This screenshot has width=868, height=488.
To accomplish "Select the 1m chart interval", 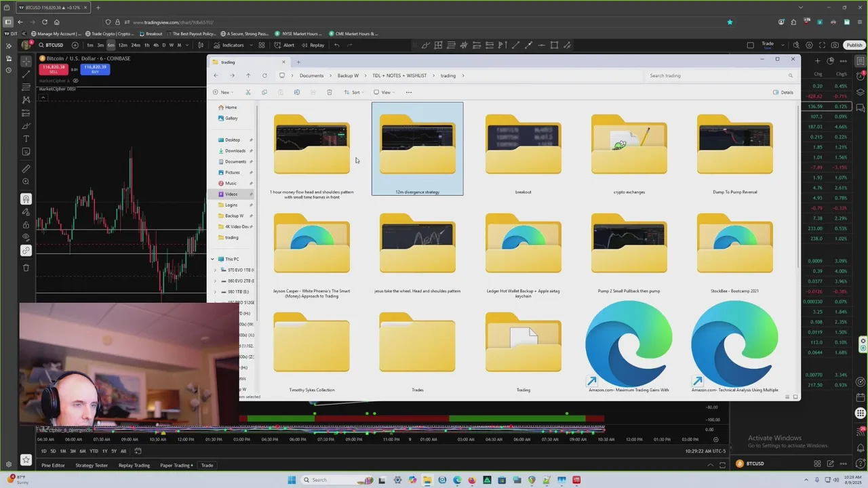I will [90, 45].
